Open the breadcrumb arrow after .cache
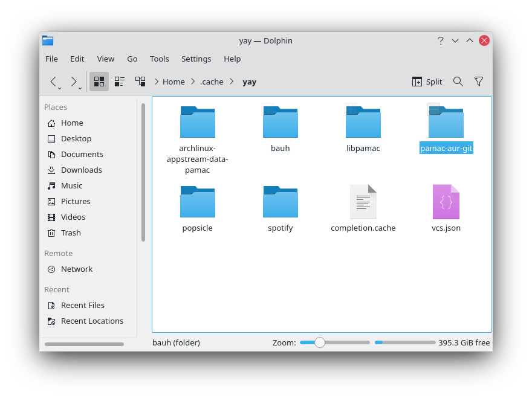This screenshot has height=398, width=532. click(231, 81)
